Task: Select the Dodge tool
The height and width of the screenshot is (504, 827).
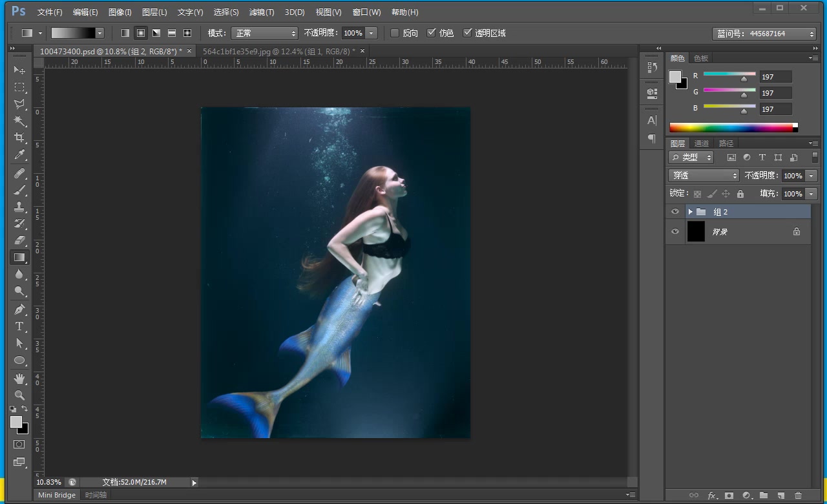Action: (19, 291)
